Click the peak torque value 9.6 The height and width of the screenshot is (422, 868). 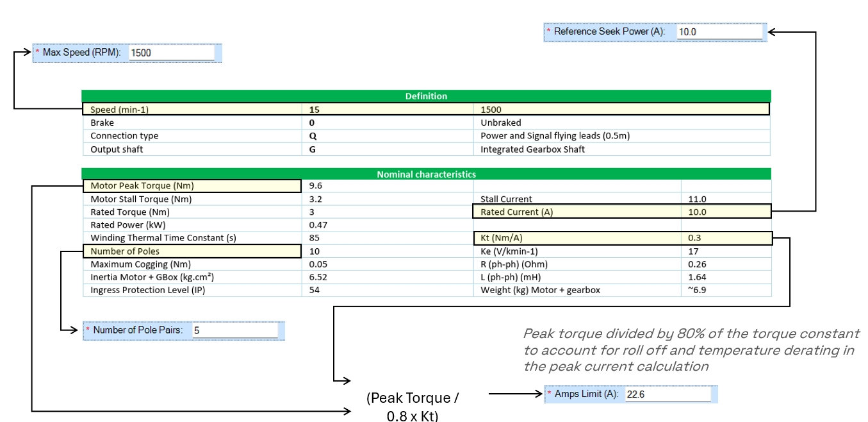(315, 186)
